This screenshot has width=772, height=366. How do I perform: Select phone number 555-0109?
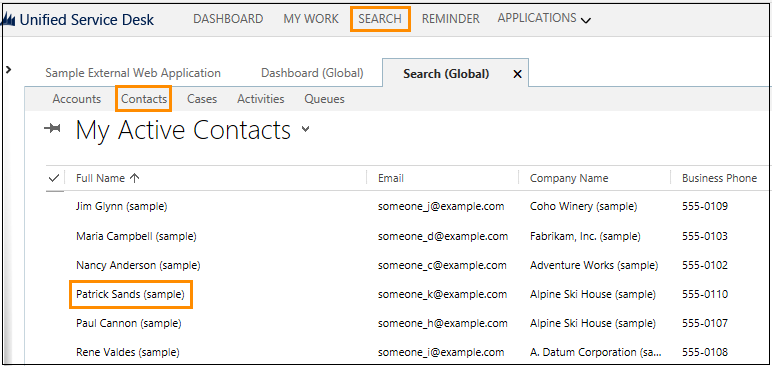click(705, 206)
